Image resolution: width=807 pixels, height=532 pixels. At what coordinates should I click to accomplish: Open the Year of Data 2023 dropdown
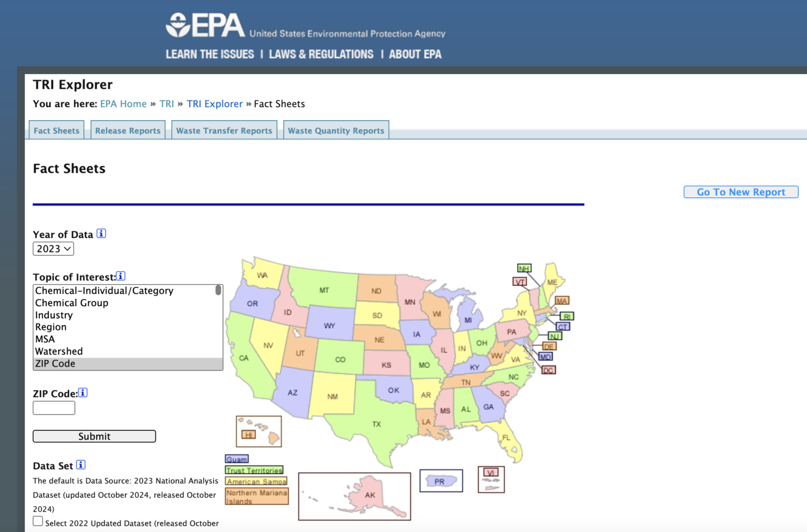point(53,249)
